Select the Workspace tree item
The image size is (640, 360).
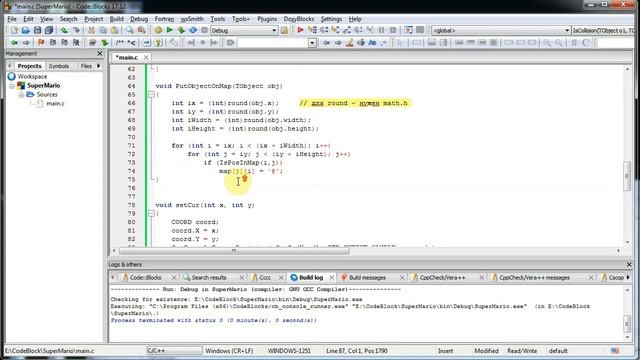(x=32, y=76)
